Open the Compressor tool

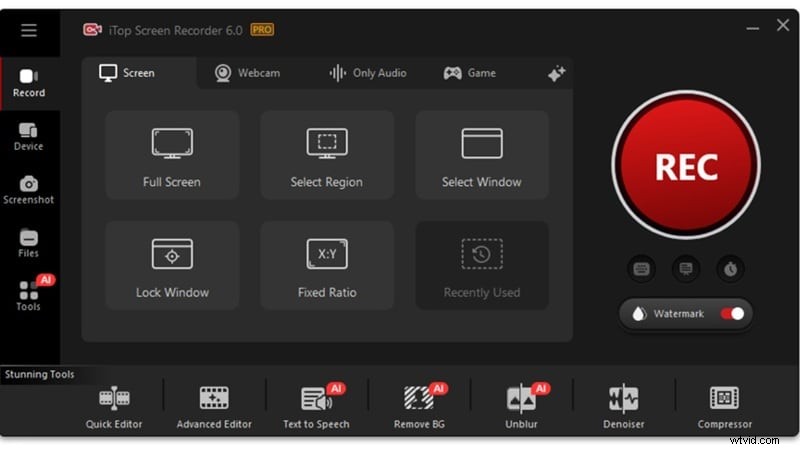coord(724,408)
